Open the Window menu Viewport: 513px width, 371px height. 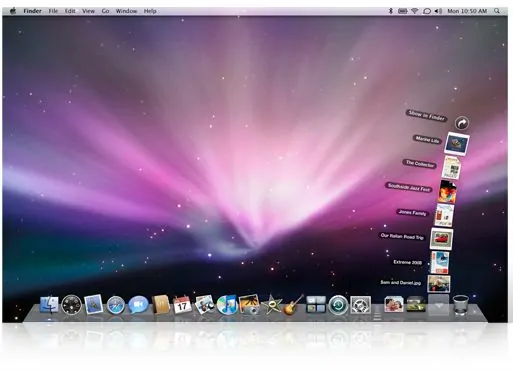pos(126,11)
